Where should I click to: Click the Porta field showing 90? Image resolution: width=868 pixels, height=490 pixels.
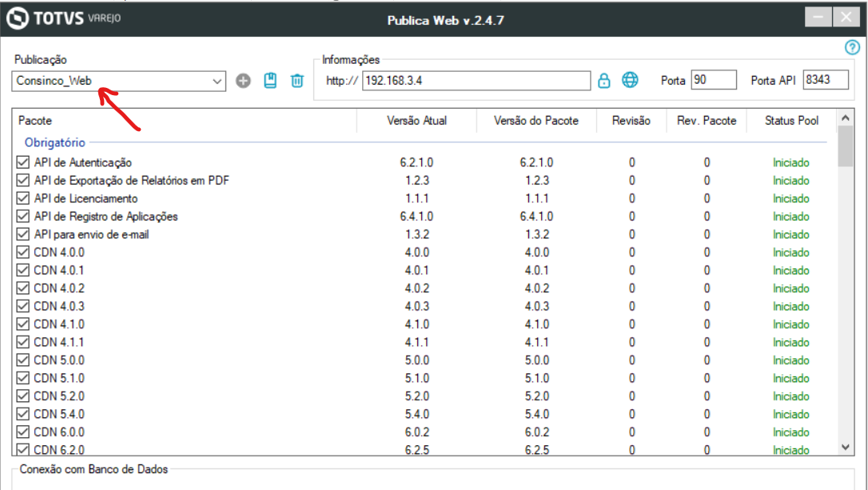coord(714,80)
